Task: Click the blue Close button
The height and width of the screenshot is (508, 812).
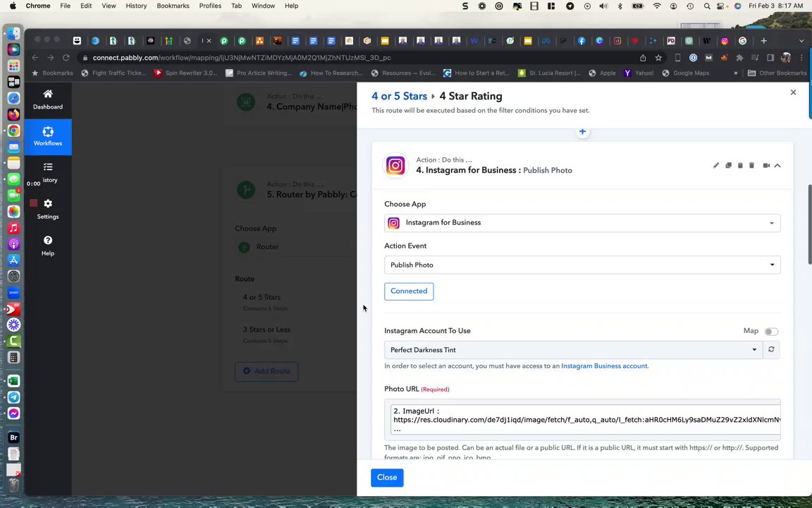Action: click(x=387, y=478)
